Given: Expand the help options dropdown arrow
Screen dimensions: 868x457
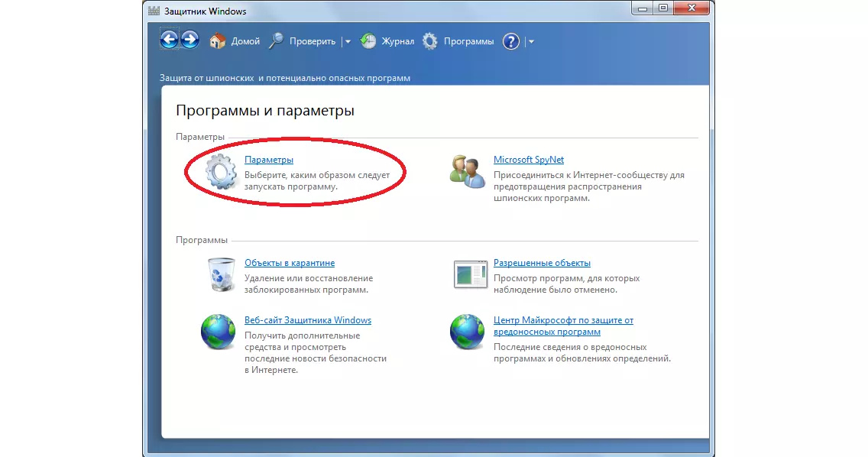Looking at the screenshot, I should [x=531, y=42].
